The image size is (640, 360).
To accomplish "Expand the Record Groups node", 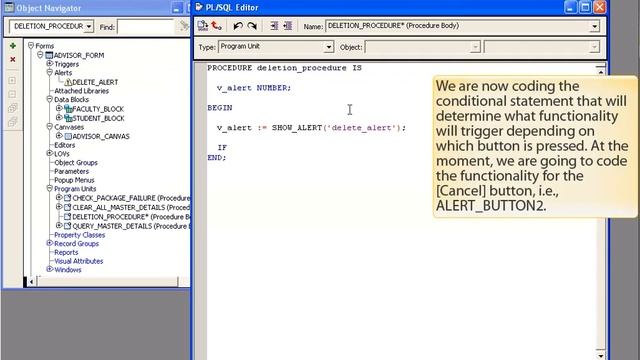I will click(x=49, y=243).
